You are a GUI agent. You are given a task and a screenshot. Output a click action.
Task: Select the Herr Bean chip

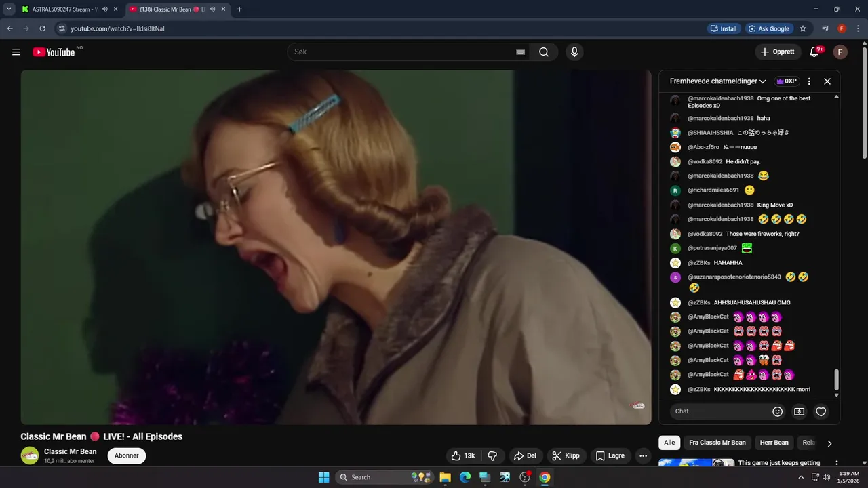click(774, 443)
